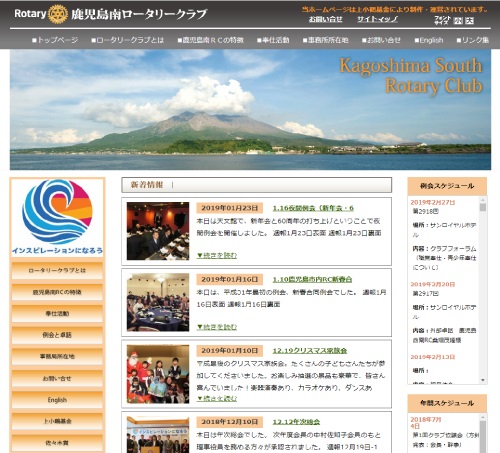This screenshot has height=453, width=500.
Task: Click the お問い合せ link in header
Action: (x=326, y=19)
